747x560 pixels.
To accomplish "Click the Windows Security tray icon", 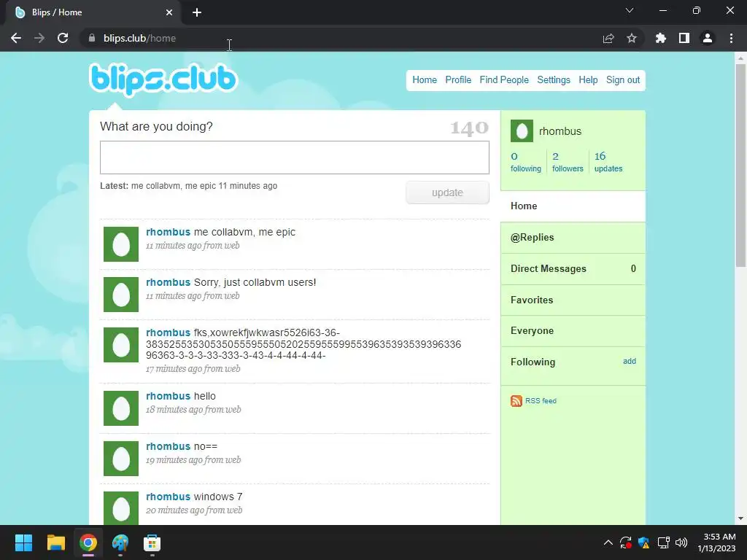I will click(x=644, y=542).
